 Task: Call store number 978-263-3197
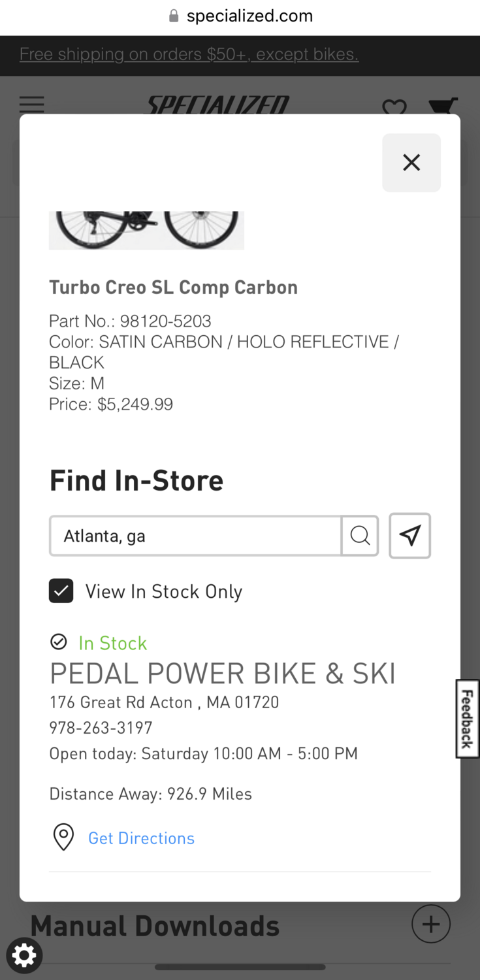tap(101, 727)
